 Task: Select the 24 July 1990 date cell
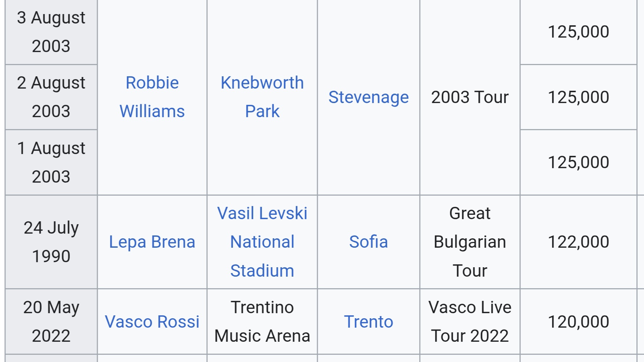pos(51,242)
